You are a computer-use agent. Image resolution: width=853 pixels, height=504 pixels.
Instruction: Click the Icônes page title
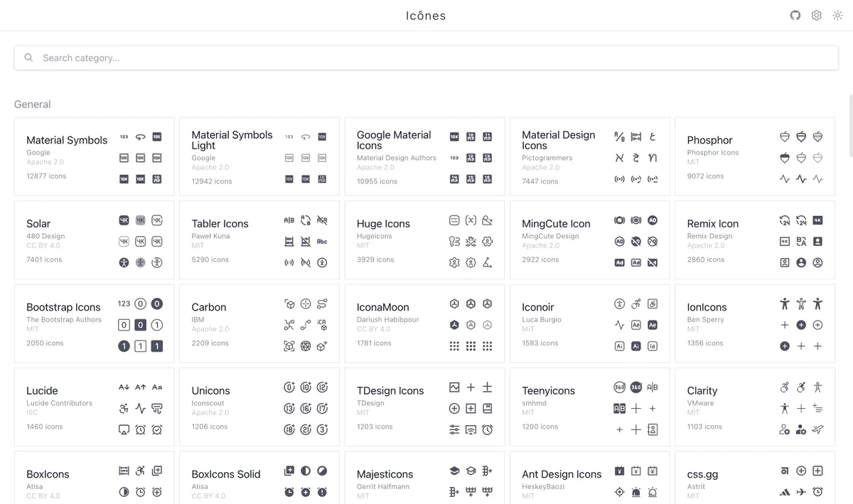coord(426,16)
